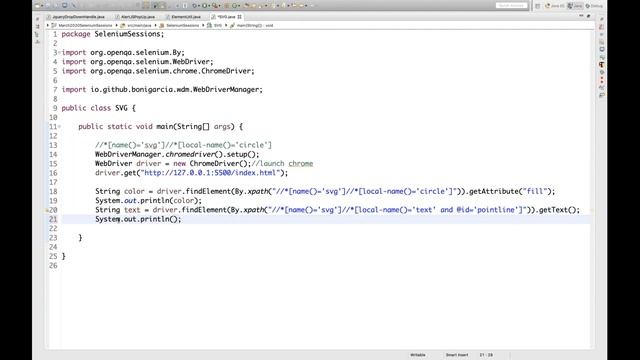Viewport: 640px width, 360px height.
Task: Click the Smart Insert status entry
Action: [x=457, y=355]
